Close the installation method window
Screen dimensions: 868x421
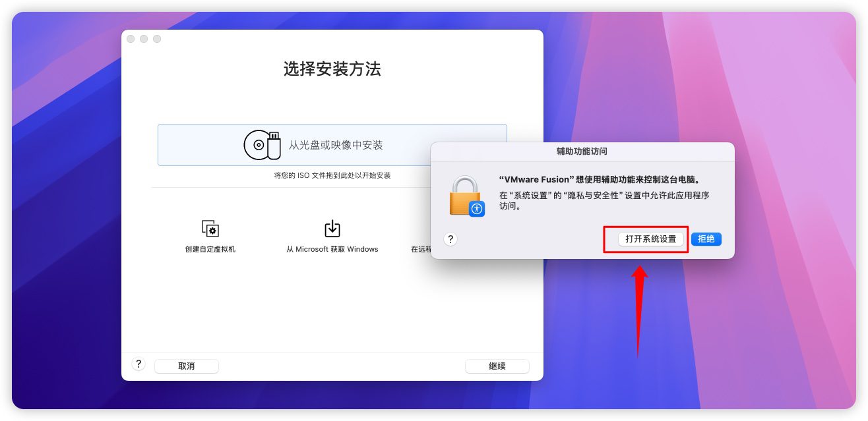131,39
